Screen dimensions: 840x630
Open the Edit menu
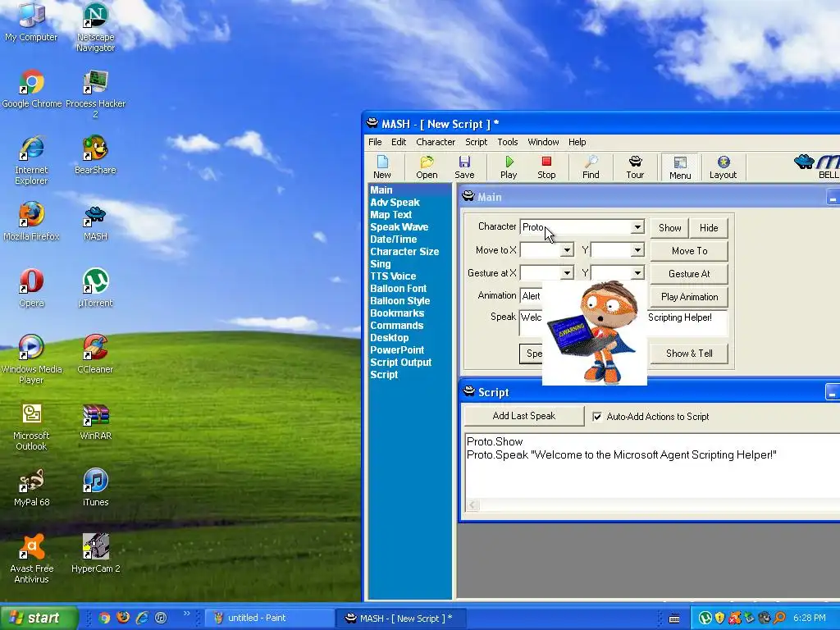pyautogui.click(x=399, y=142)
